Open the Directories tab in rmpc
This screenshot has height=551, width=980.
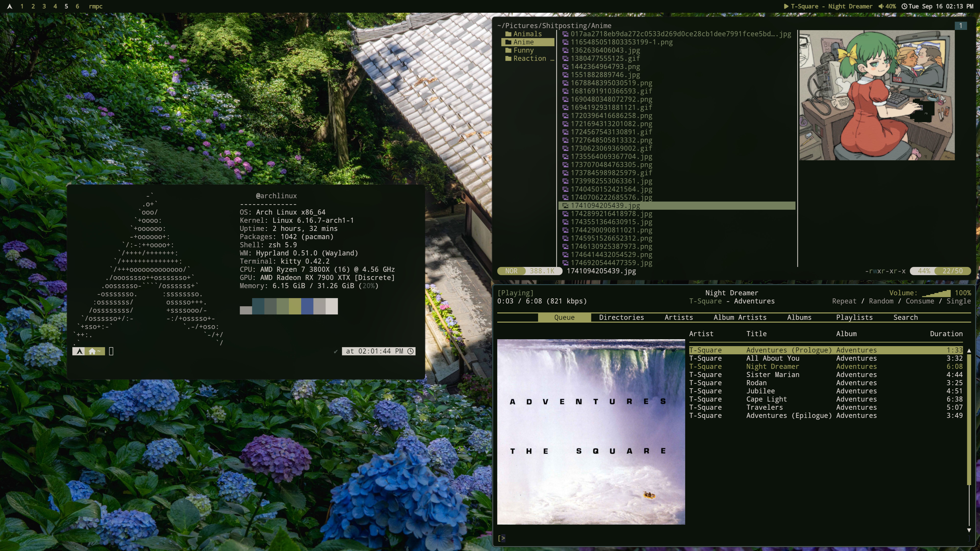[x=621, y=317]
